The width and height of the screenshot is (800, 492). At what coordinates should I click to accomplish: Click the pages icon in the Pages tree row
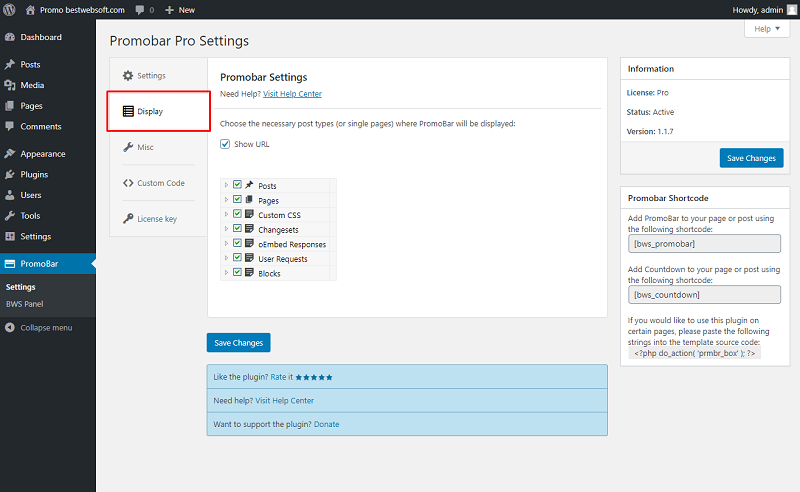[249, 200]
